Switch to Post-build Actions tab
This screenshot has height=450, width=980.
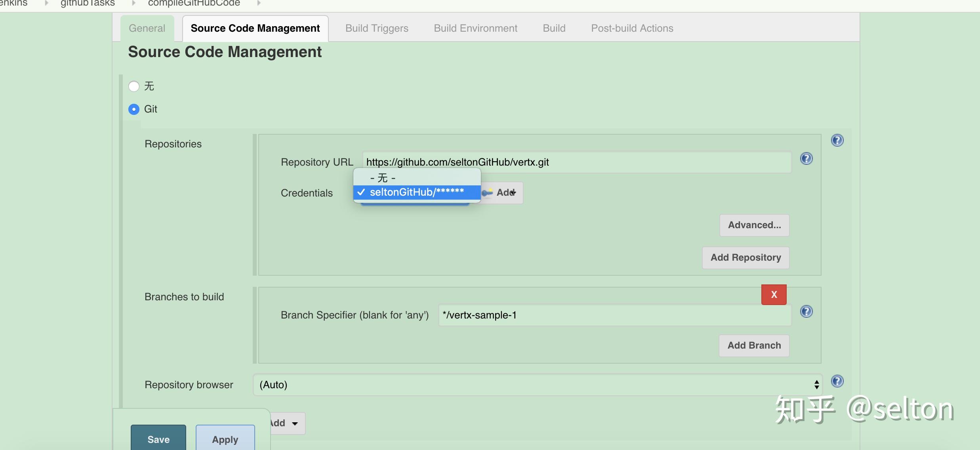point(632,29)
